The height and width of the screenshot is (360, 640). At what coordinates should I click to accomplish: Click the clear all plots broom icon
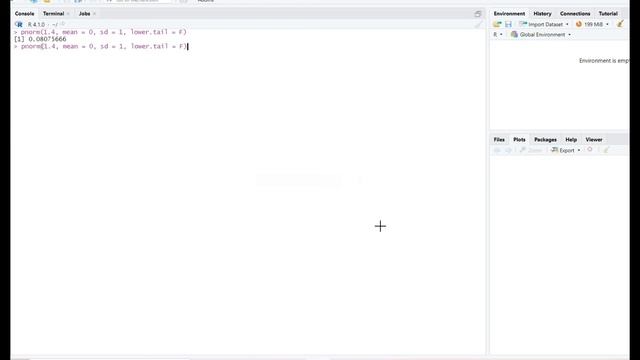point(606,150)
